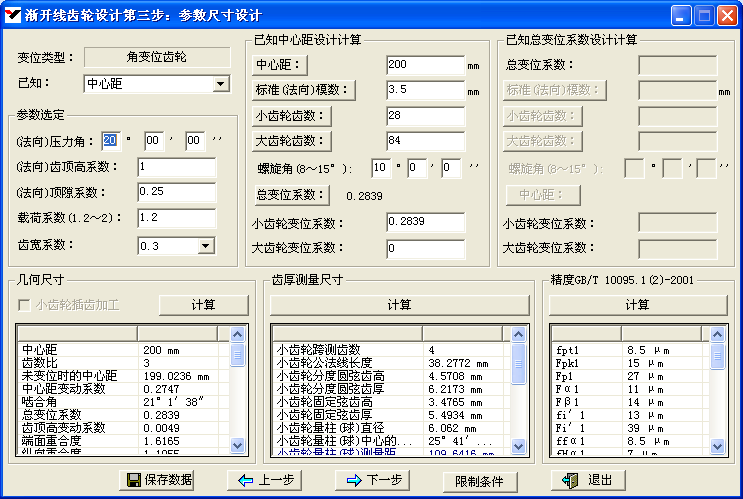Viewport: 743px width, 499px height.
Task: Open the 已知 中心距 dropdown
Action: [222, 84]
